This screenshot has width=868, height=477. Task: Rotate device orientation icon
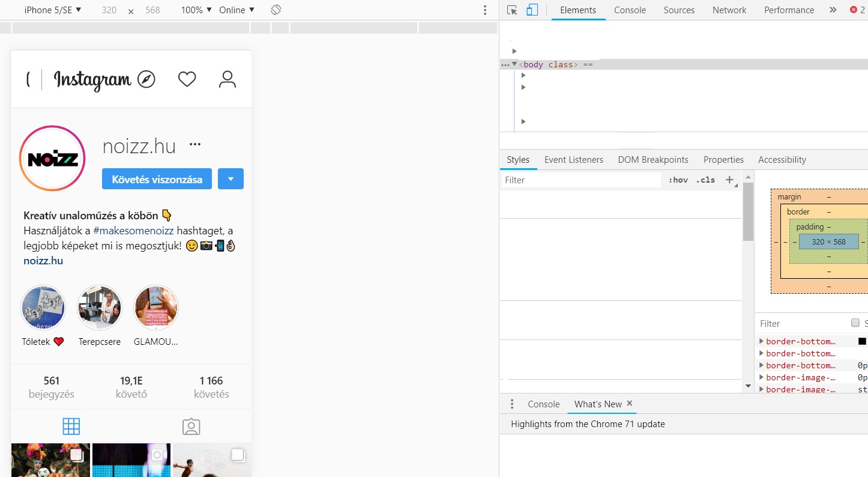(276, 10)
